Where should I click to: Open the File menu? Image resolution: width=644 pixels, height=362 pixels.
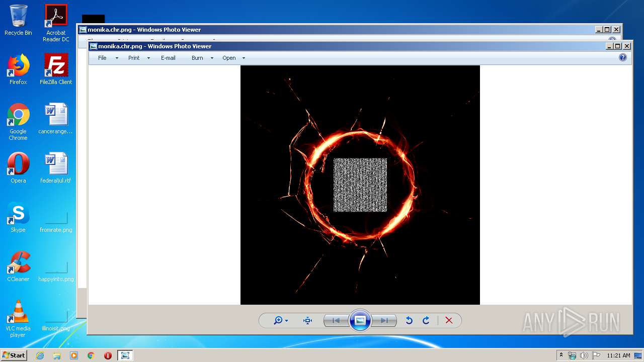pos(102,58)
